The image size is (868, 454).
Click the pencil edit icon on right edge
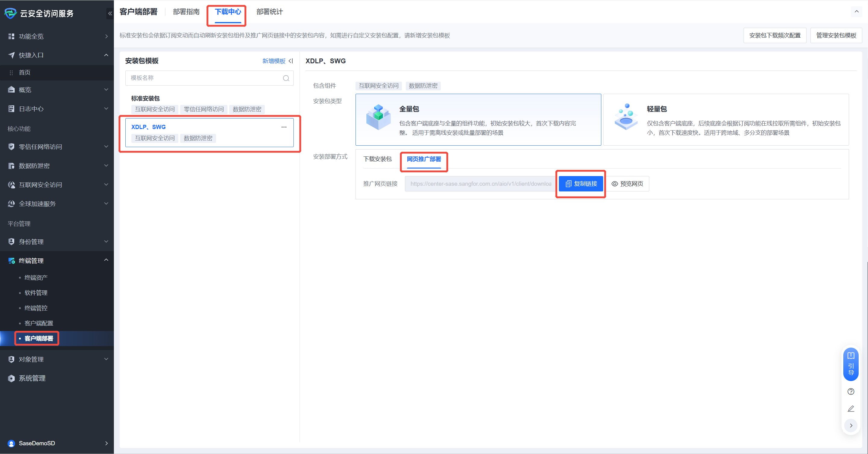[851, 409]
